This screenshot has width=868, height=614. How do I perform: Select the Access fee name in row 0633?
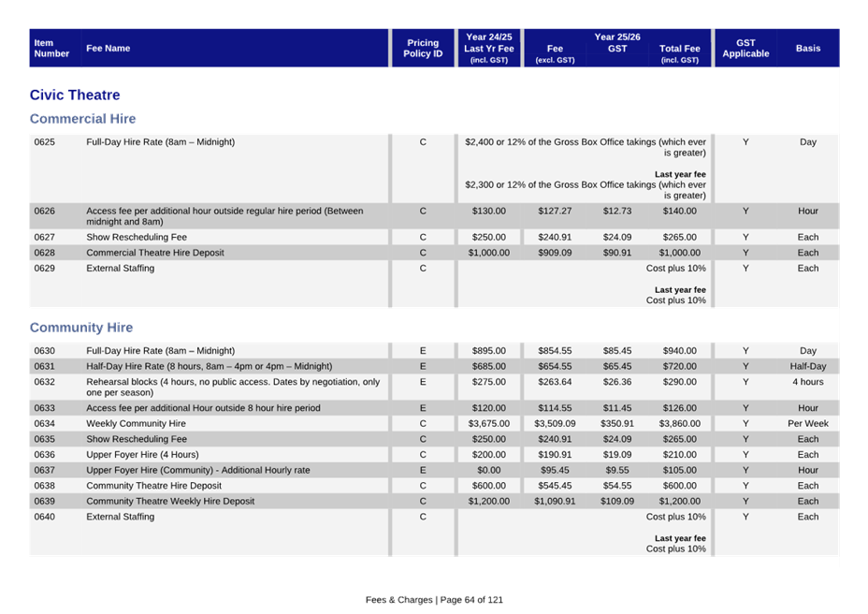pos(203,408)
